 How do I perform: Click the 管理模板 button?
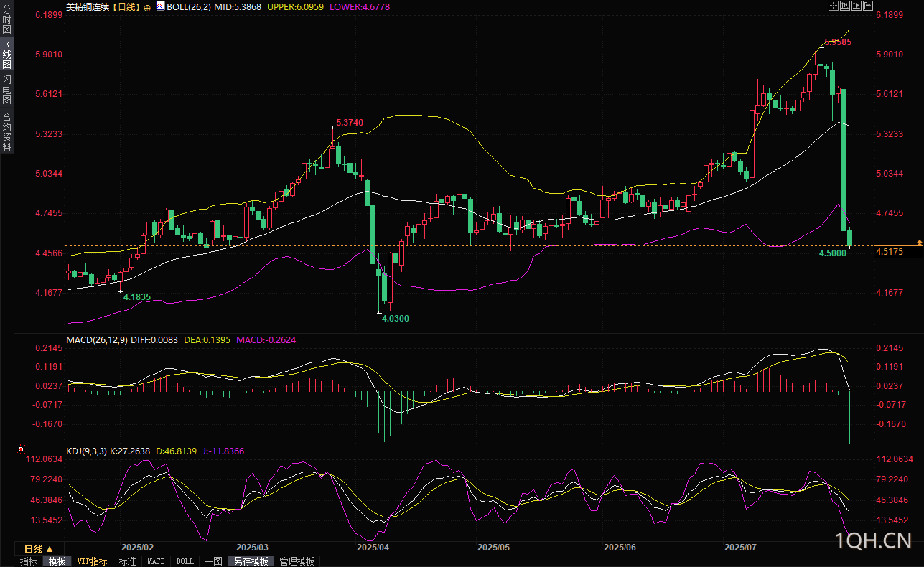pos(297,561)
